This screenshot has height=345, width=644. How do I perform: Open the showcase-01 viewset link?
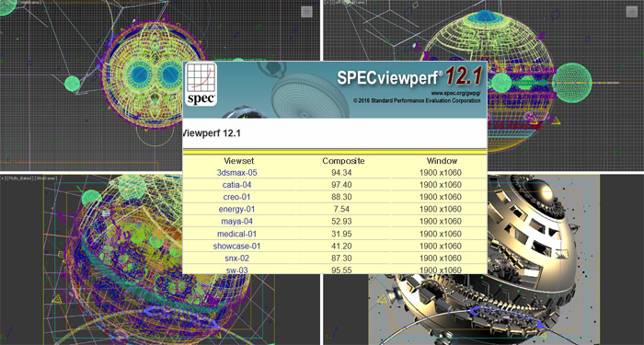coord(236,247)
